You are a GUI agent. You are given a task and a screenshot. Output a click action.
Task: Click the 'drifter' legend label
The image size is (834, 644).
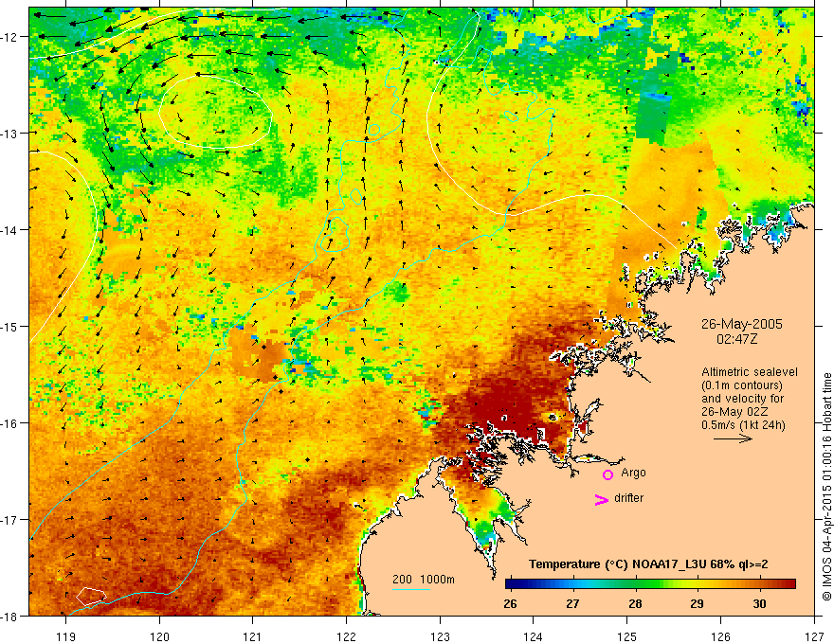(628, 498)
